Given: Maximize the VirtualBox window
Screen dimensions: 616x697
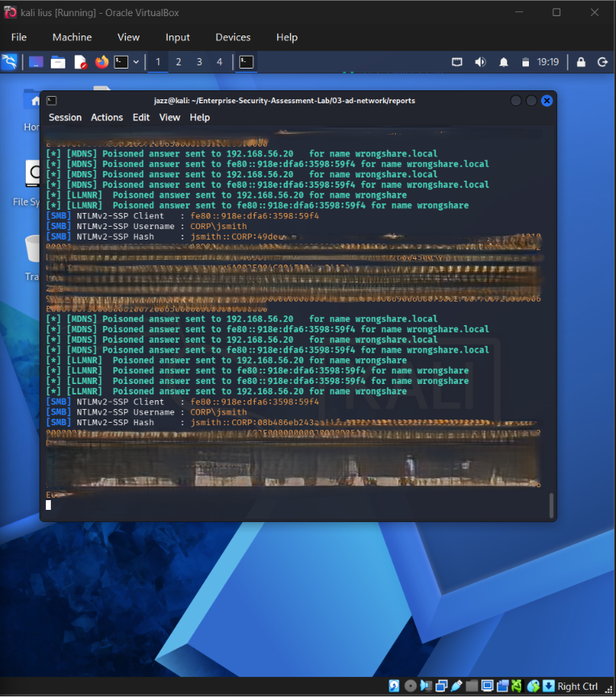Looking at the screenshot, I should [x=556, y=12].
